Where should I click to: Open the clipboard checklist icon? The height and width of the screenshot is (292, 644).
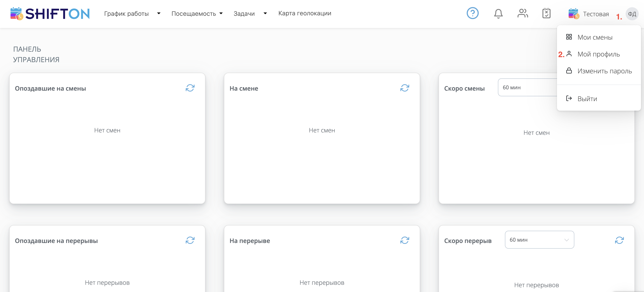(x=546, y=13)
